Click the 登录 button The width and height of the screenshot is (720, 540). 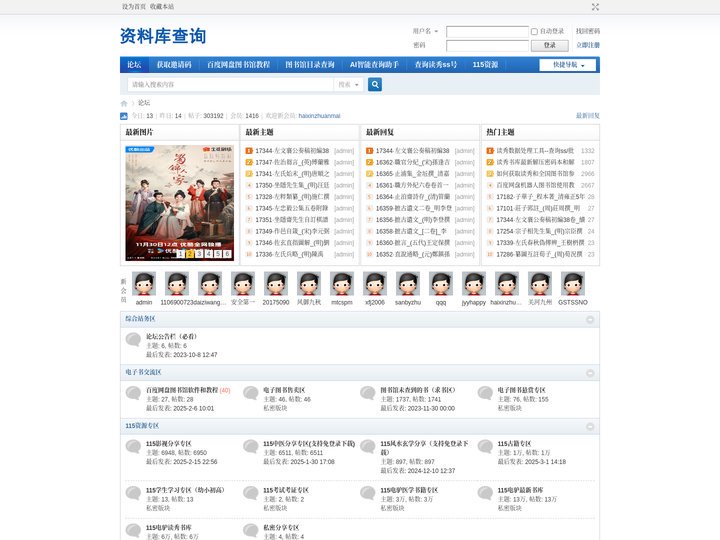point(550,45)
